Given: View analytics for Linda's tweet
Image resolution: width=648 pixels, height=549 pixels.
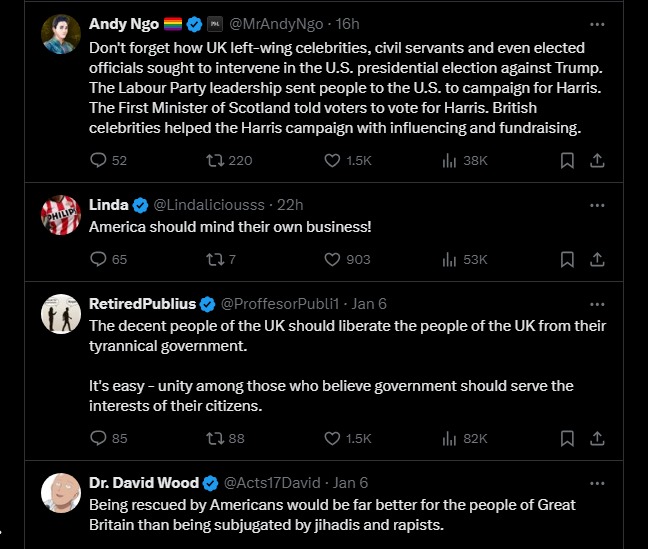Looking at the screenshot, I should pyautogui.click(x=450, y=259).
